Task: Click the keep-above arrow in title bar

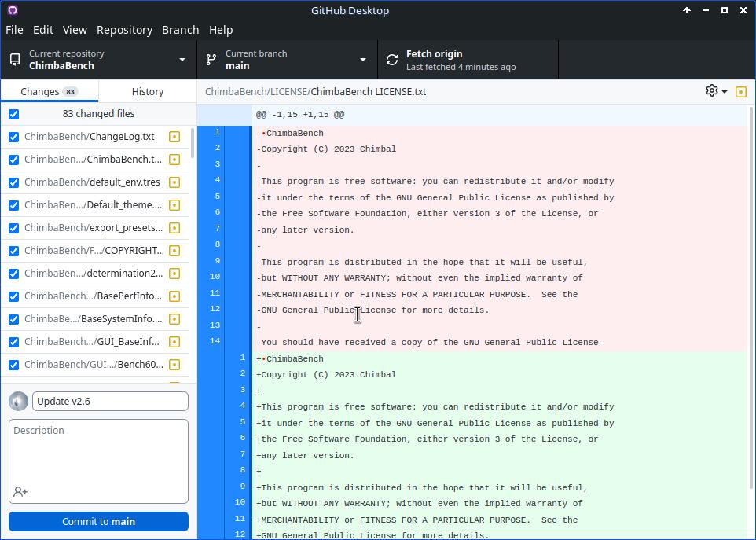Action: tap(687, 10)
